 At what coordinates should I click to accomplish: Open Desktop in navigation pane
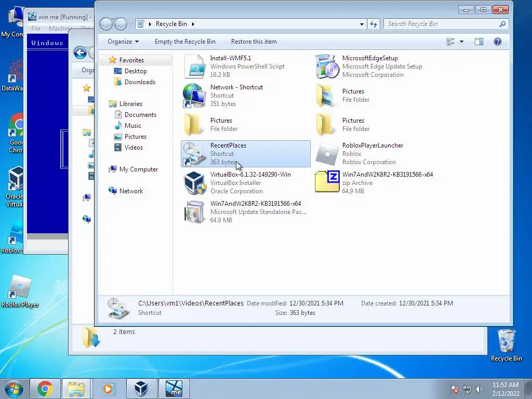tap(136, 71)
